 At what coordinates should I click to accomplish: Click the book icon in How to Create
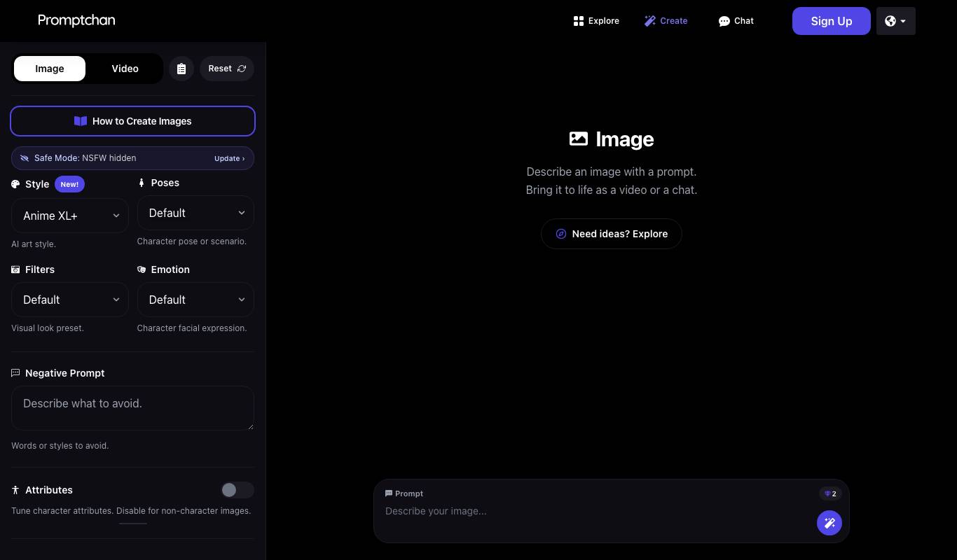click(81, 121)
